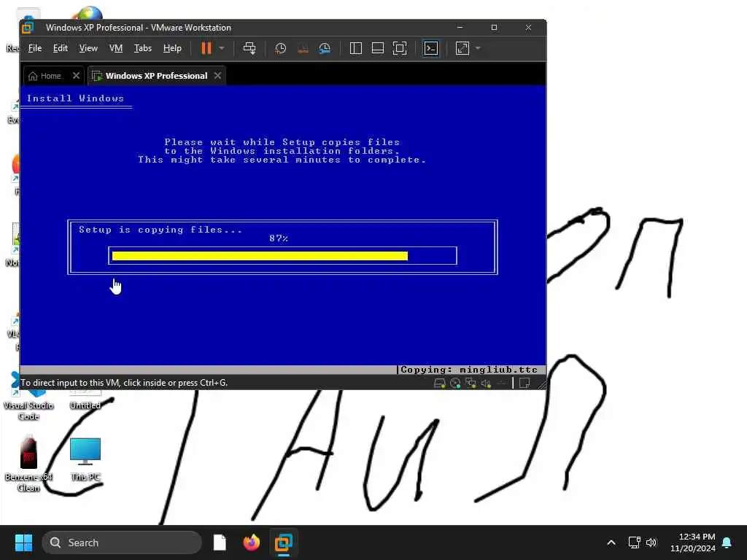The width and height of the screenshot is (747, 560).
Task: Click the 'To direct input to this VM' hint text
Action: click(x=124, y=383)
